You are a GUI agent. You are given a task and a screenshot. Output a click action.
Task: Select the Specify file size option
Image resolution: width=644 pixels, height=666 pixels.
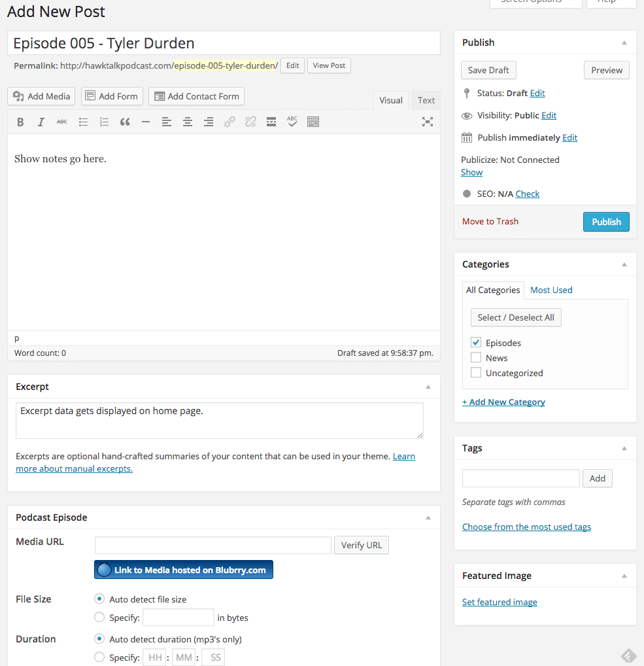99,617
